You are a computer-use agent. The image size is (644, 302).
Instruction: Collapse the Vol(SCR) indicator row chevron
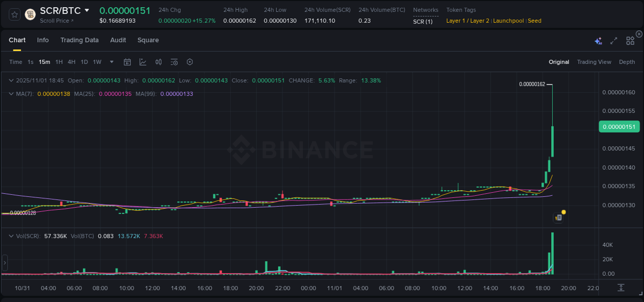tap(11, 236)
